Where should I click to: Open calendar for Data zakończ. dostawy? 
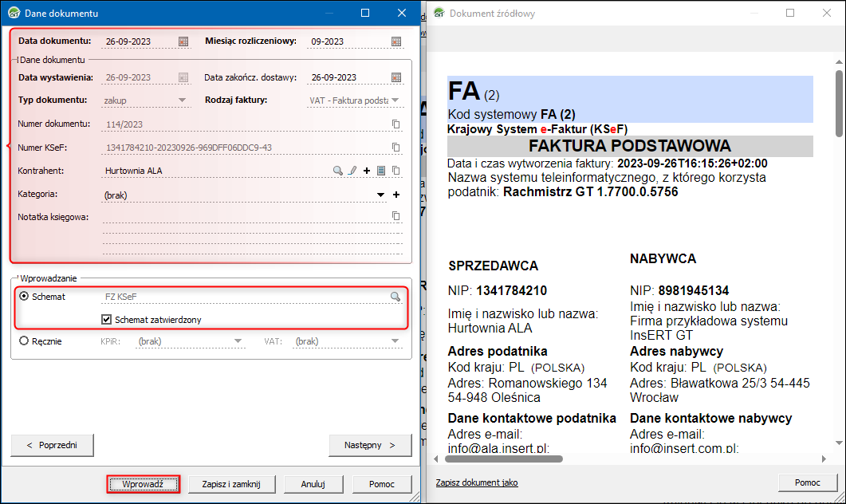point(396,77)
